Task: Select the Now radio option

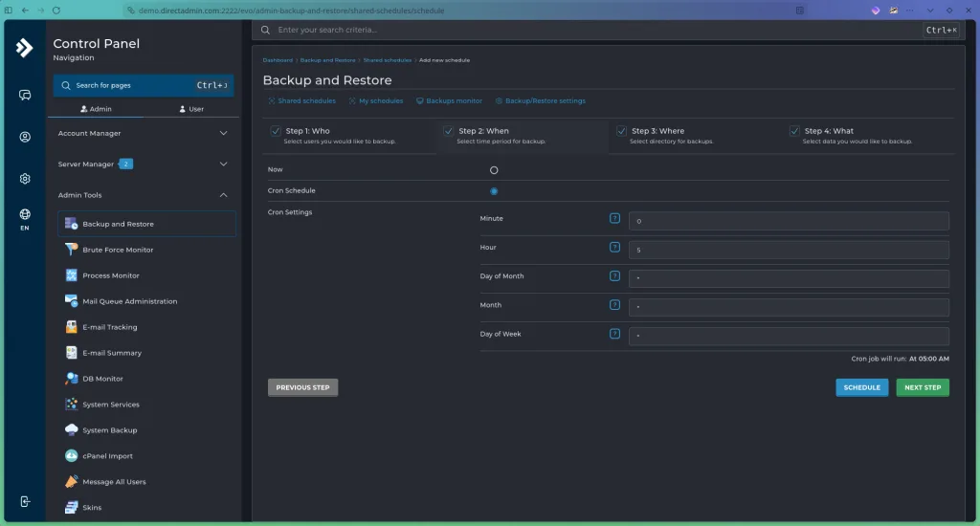Action: (494, 170)
